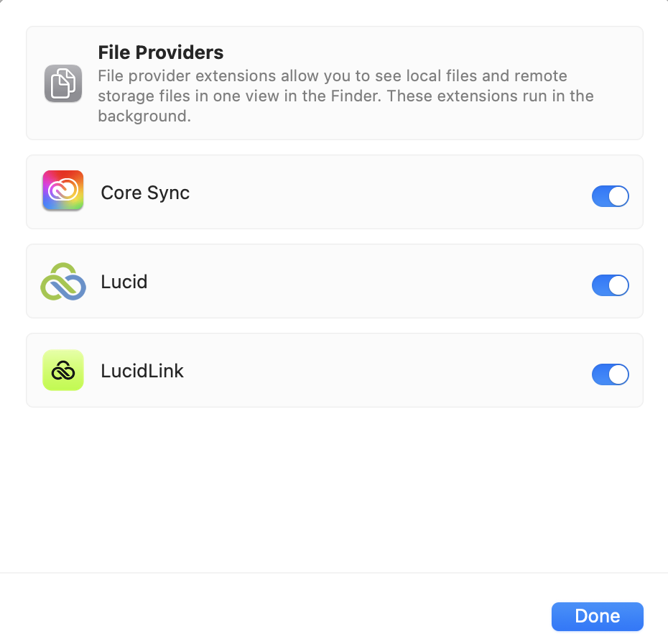
Task: Click the green and blue Lucid cloud icon
Action: coord(63,281)
